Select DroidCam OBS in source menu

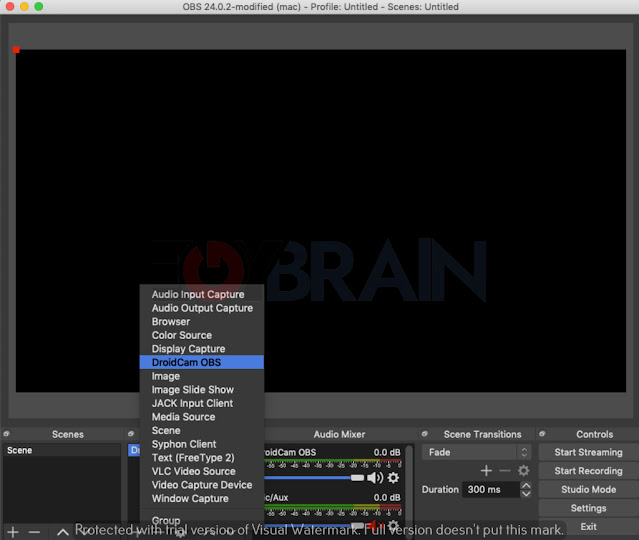[202, 362]
